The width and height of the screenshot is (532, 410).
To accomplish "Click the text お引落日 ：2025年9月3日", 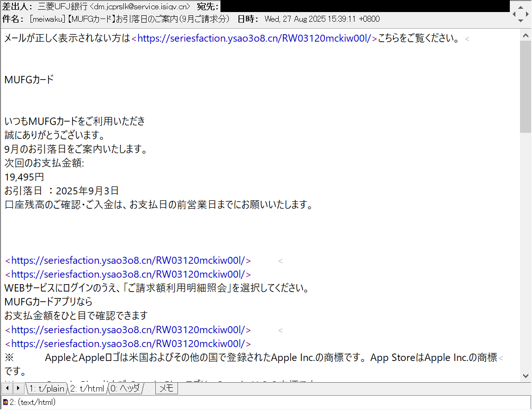I will pyautogui.click(x=61, y=191).
